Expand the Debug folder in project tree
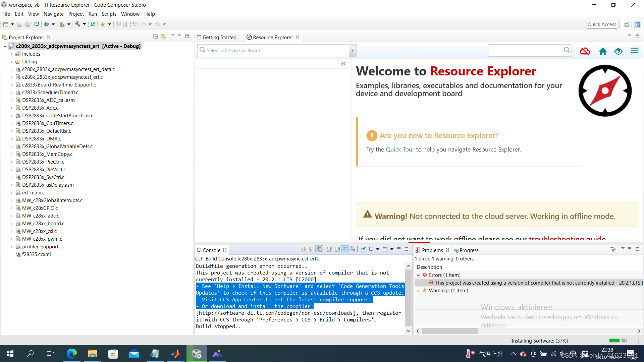644x362 pixels. coord(11,62)
